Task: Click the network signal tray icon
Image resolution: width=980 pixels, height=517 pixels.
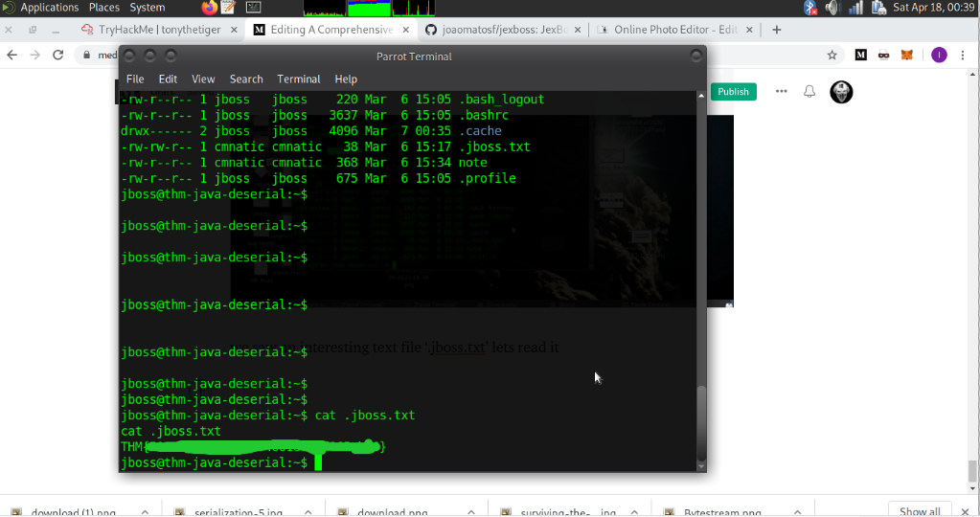Action: point(855,8)
